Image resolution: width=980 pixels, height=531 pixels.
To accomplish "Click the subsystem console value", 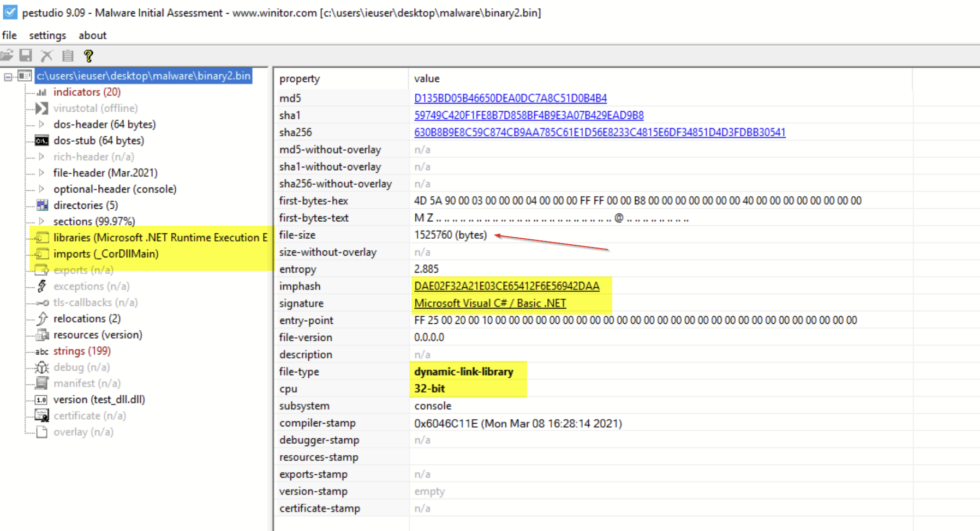I will click(433, 406).
